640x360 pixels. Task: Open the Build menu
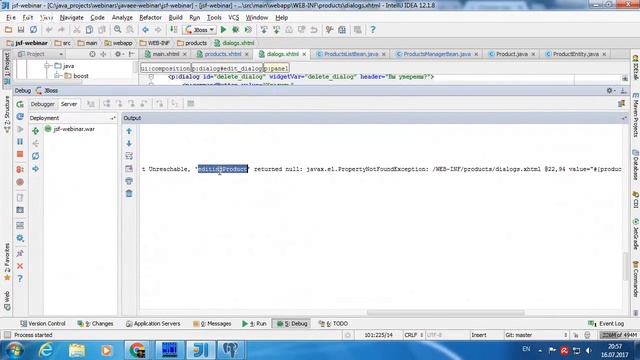pyautogui.click(x=176, y=18)
